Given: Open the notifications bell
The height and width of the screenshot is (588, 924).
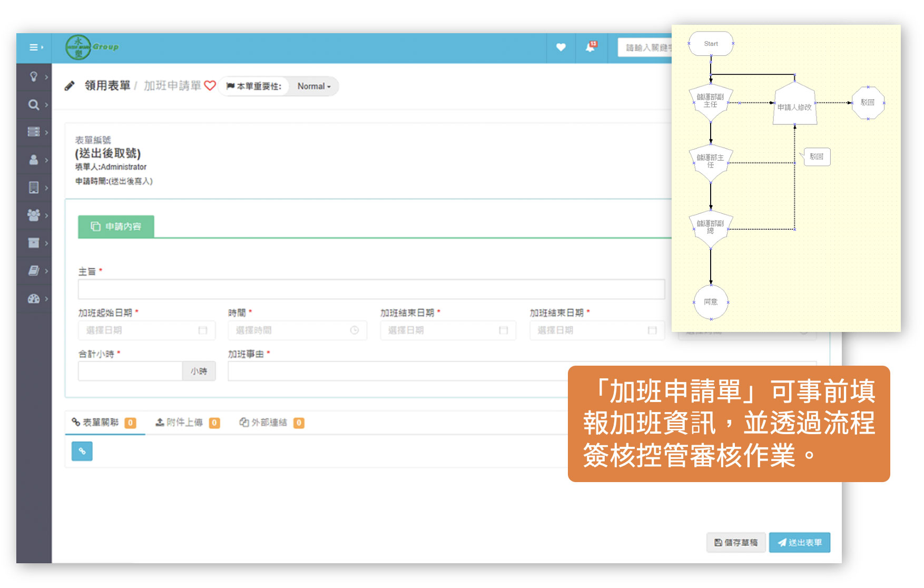Looking at the screenshot, I should [591, 47].
